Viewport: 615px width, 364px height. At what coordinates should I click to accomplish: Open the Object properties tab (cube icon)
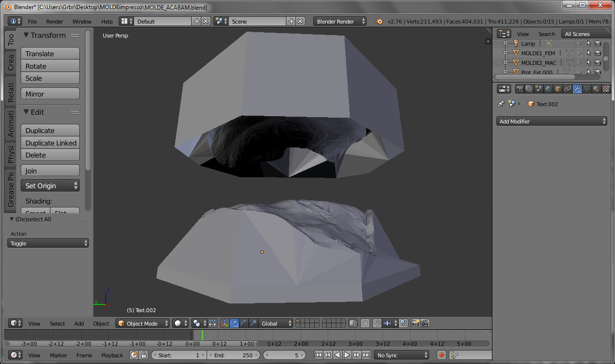tap(558, 89)
